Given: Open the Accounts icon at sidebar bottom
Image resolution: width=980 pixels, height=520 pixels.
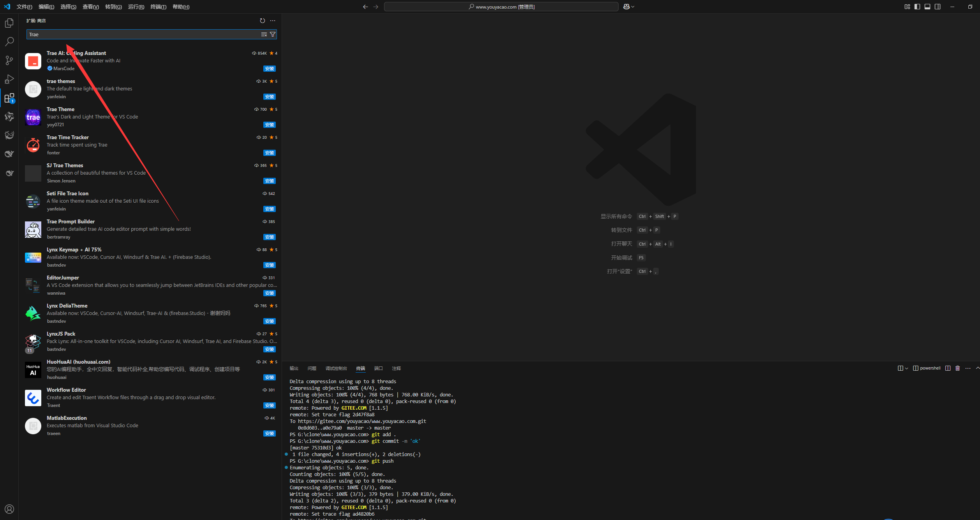Looking at the screenshot, I should coord(9,509).
